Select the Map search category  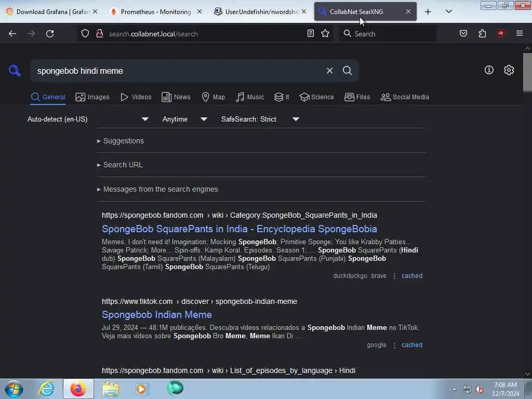(x=213, y=97)
